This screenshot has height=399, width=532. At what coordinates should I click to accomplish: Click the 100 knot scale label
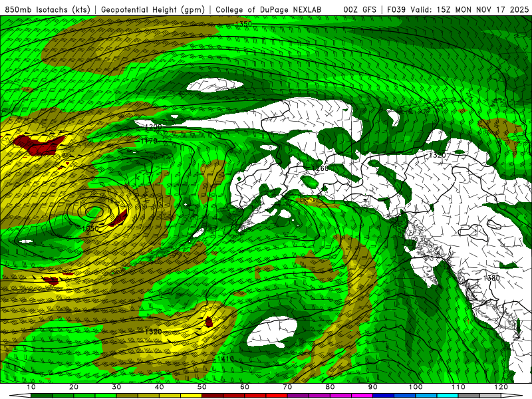click(x=415, y=387)
